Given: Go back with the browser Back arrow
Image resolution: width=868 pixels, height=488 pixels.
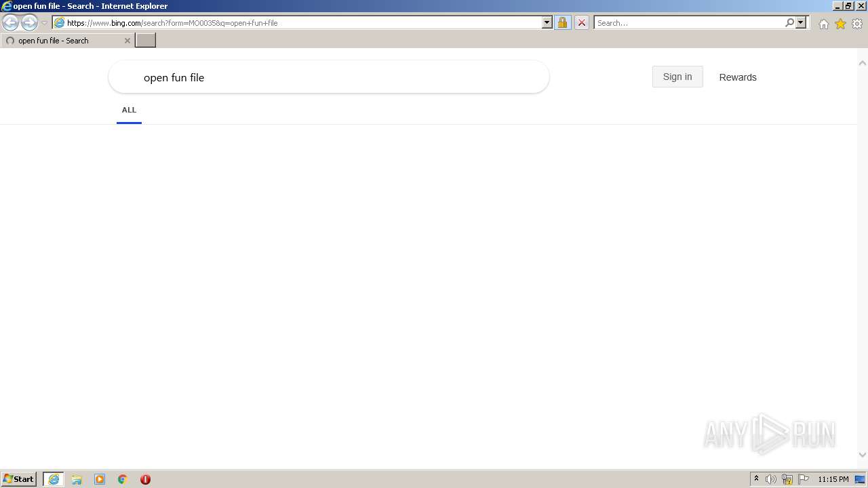Looking at the screenshot, I should click(10, 23).
